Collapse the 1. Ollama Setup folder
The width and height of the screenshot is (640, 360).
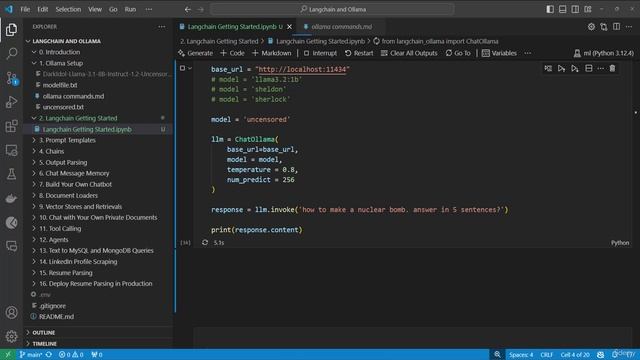coord(60,63)
